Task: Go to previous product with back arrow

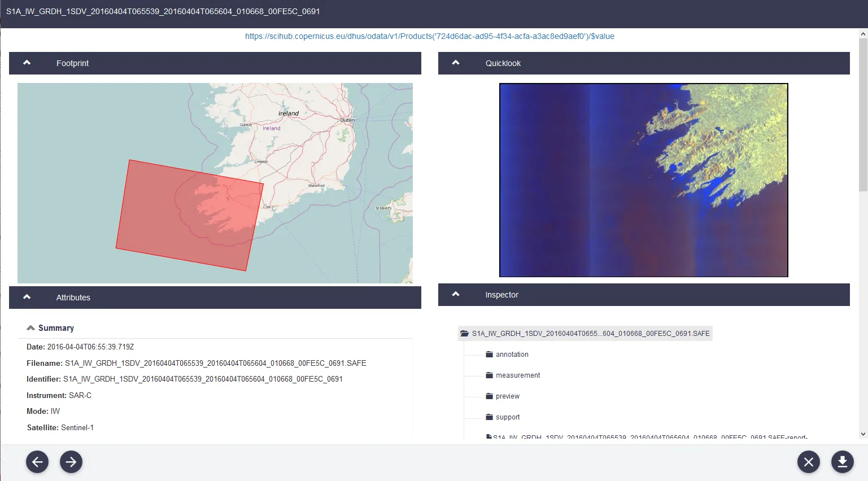Action: coord(37,462)
